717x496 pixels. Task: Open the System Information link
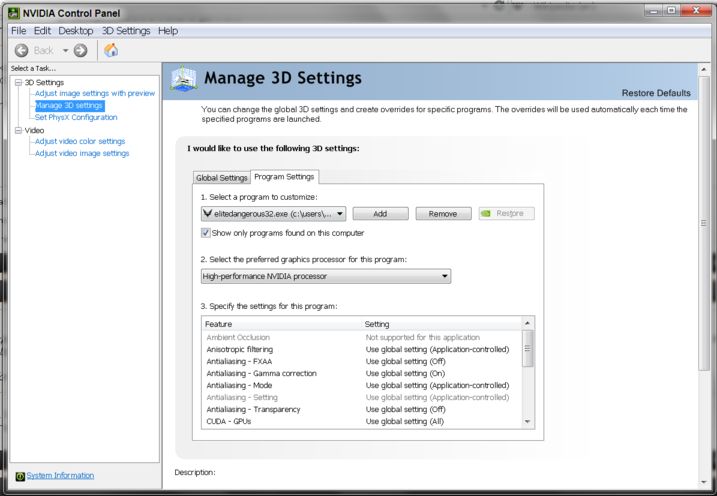(60, 475)
